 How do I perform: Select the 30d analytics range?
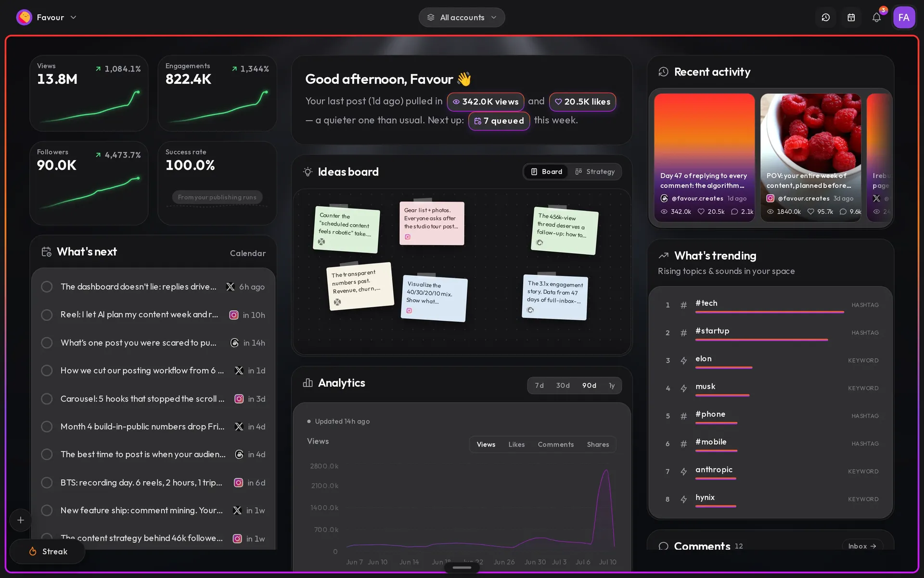coord(563,385)
